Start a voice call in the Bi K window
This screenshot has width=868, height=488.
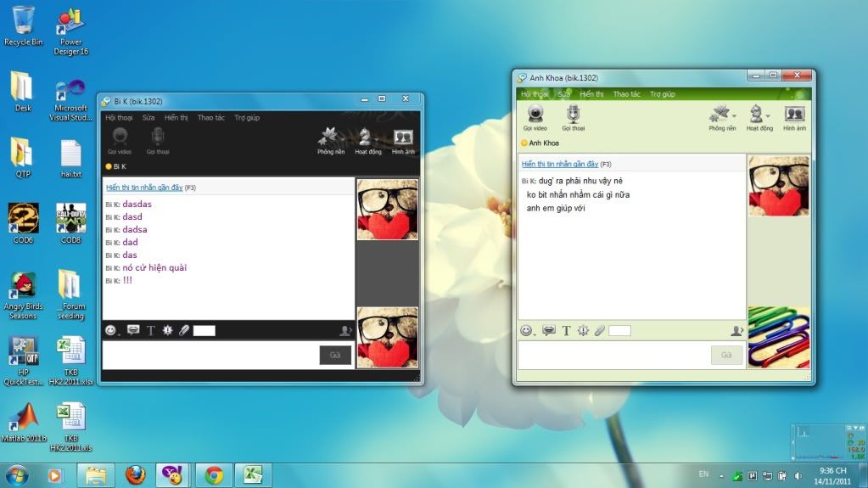pos(158,141)
